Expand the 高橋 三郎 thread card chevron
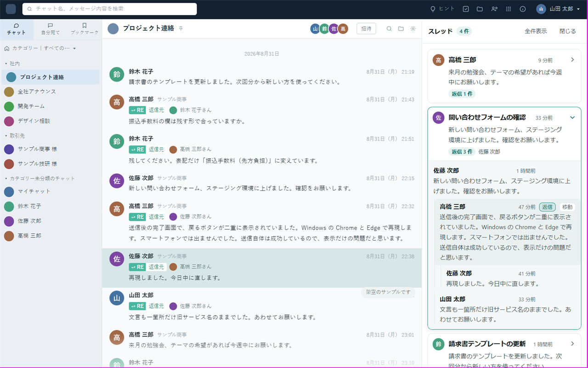588x368 pixels. [572, 60]
